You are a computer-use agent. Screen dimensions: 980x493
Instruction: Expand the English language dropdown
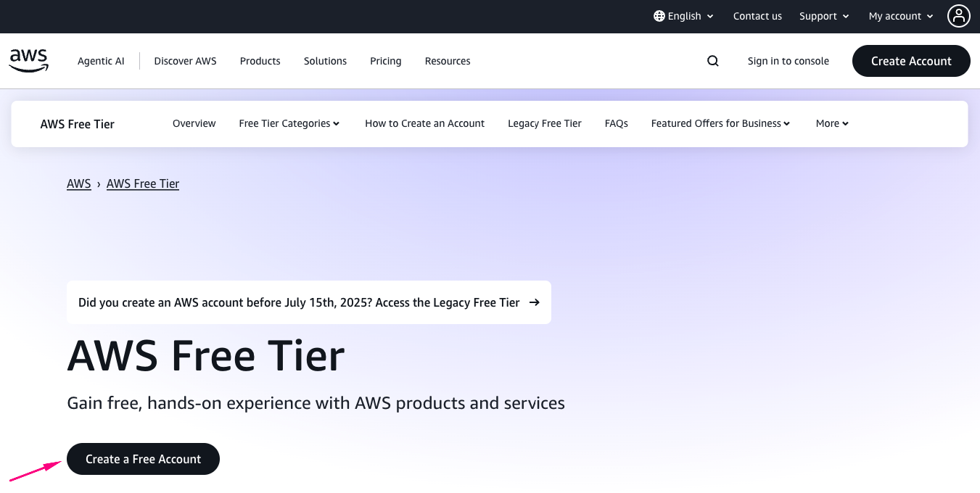point(684,16)
